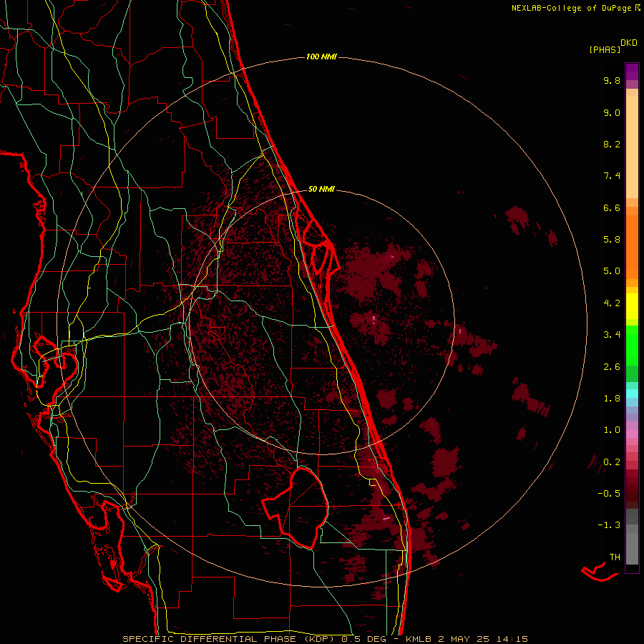
Task: Click the DKD label above the color scale
Action: click(x=629, y=43)
